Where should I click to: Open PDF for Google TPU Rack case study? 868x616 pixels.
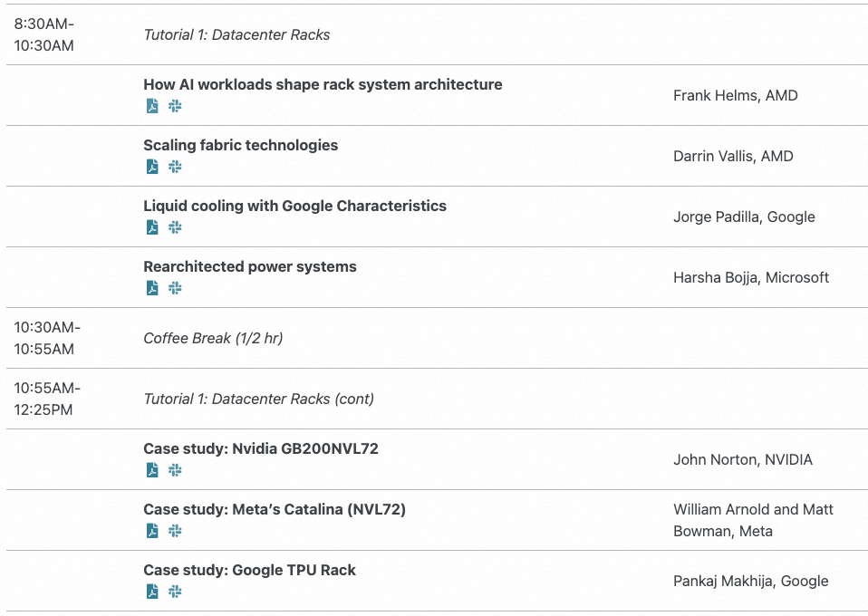(152, 592)
